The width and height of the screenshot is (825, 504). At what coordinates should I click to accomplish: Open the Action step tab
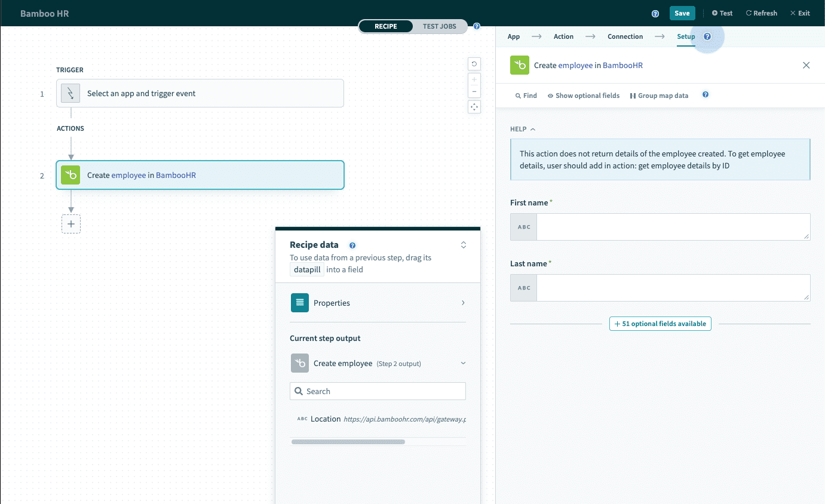[x=563, y=36]
